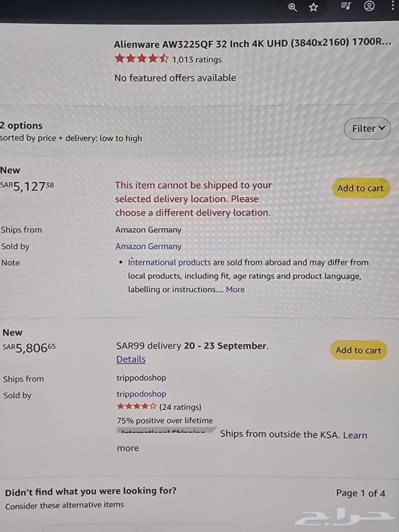
Task: Open the International products link
Action: click(x=169, y=262)
